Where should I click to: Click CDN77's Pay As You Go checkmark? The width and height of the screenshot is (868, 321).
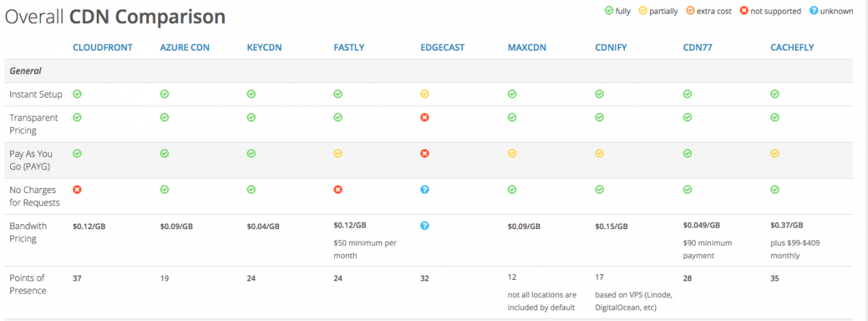coord(687,153)
